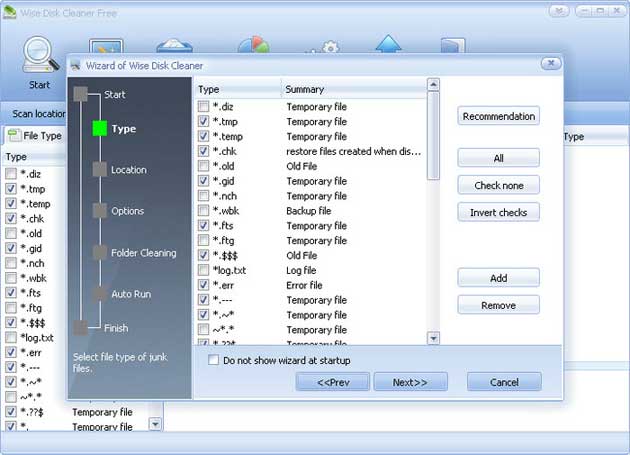Go back with the <<Prev button
The height and width of the screenshot is (455, 630).
pyautogui.click(x=333, y=381)
